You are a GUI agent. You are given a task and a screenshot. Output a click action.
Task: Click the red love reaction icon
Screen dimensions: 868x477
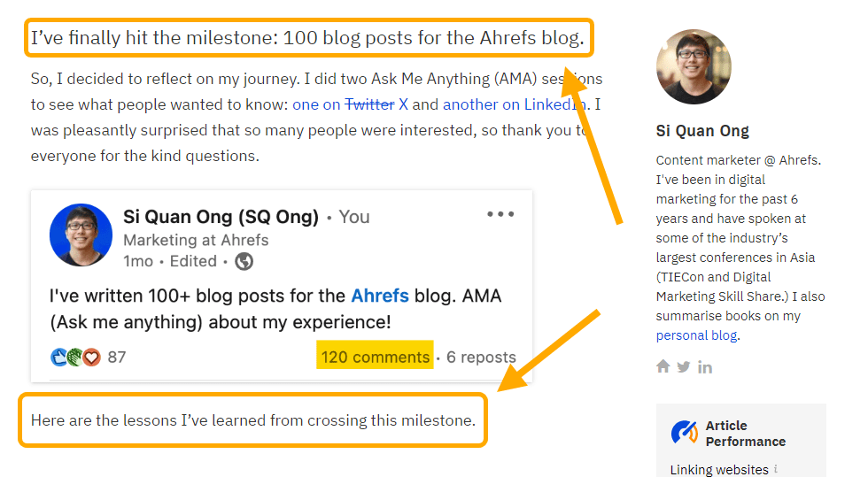tap(91, 358)
